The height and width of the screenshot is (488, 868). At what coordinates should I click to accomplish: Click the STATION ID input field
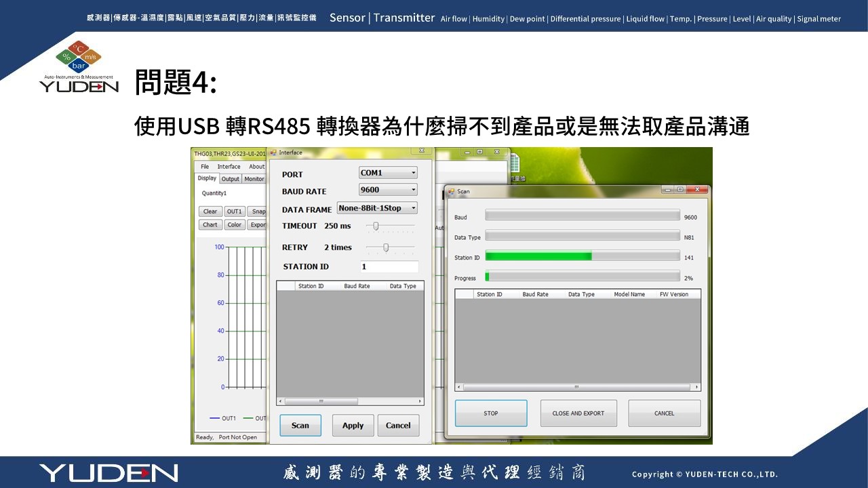(x=389, y=267)
